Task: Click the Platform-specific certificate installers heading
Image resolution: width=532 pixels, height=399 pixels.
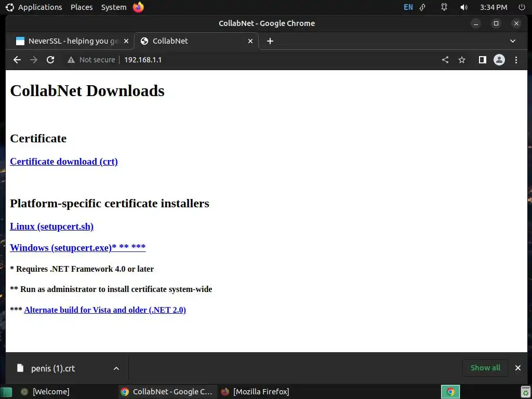Action: (x=110, y=203)
